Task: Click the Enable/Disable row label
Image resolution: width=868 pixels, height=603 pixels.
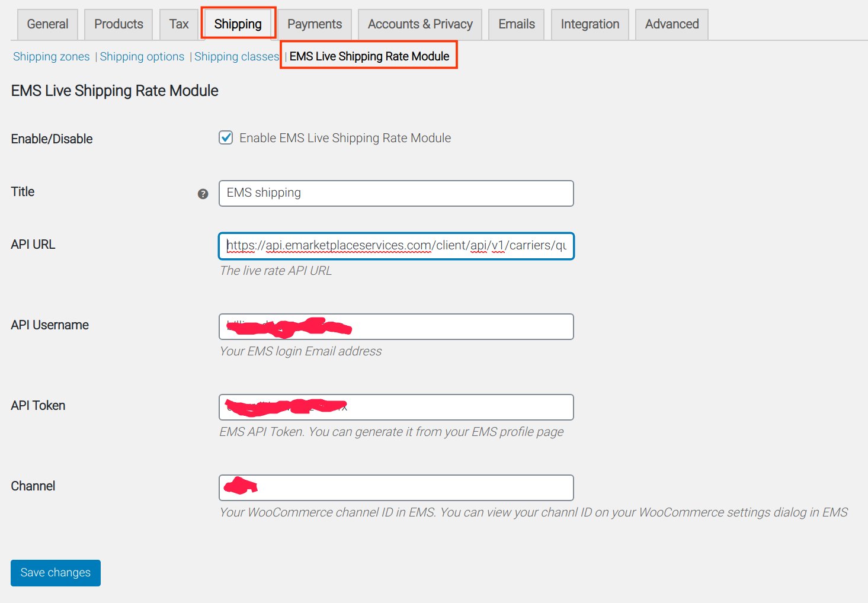Action: pos(52,139)
